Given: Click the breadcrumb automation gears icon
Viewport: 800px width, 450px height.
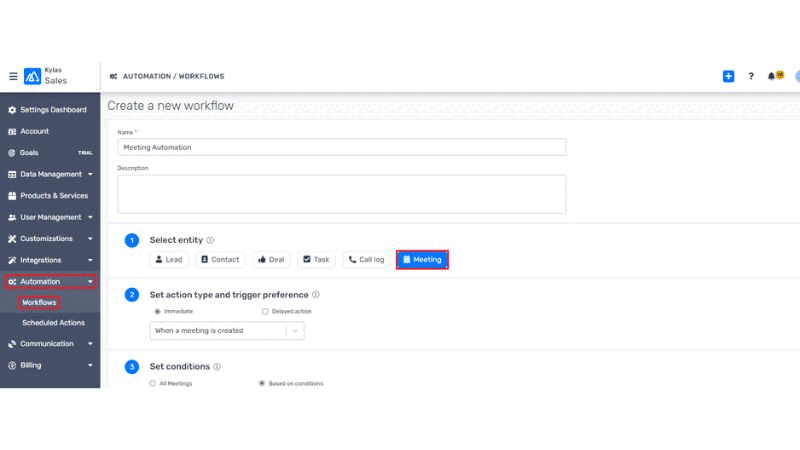Looking at the screenshot, I should (x=113, y=76).
